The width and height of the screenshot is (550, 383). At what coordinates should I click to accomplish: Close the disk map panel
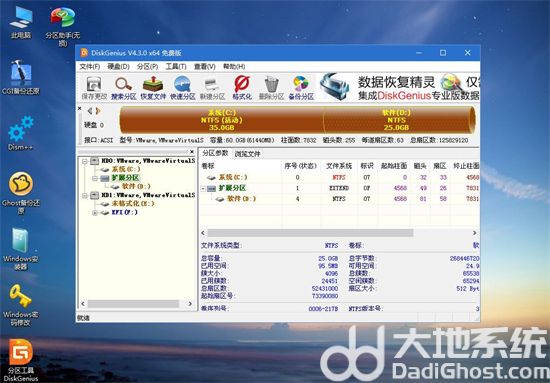click(80, 108)
